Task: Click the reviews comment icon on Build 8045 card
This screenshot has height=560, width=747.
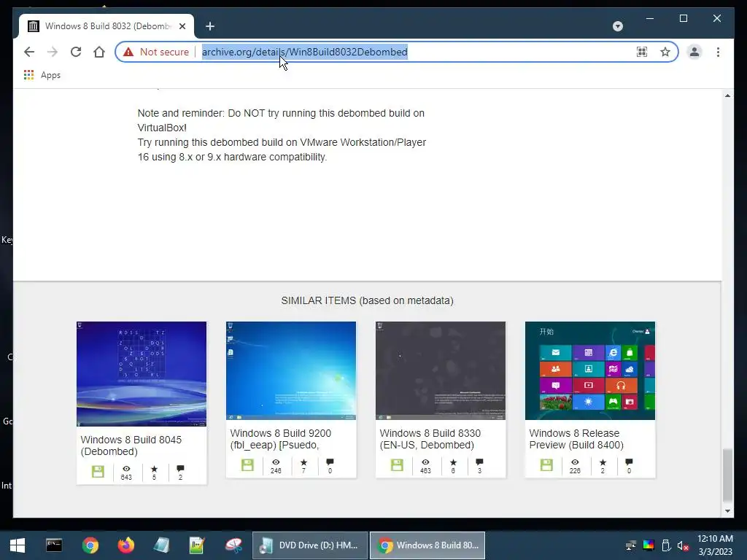Action: tap(180, 469)
